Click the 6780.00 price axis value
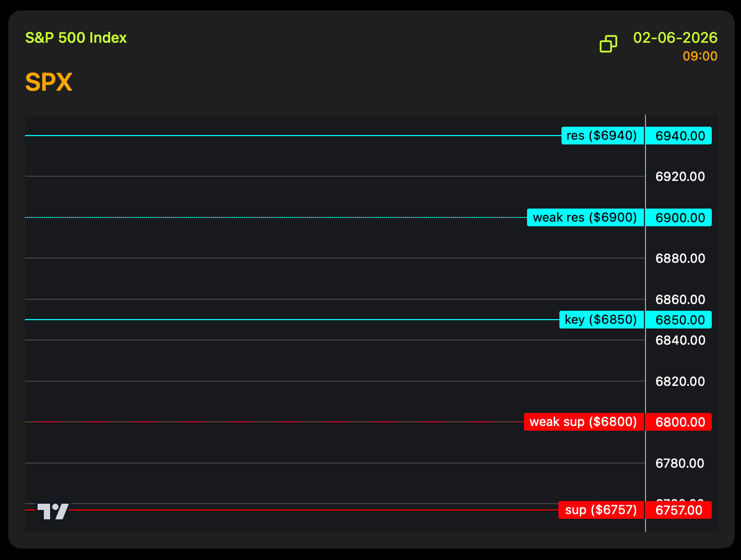Viewport: 741px width, 560px height. click(680, 464)
